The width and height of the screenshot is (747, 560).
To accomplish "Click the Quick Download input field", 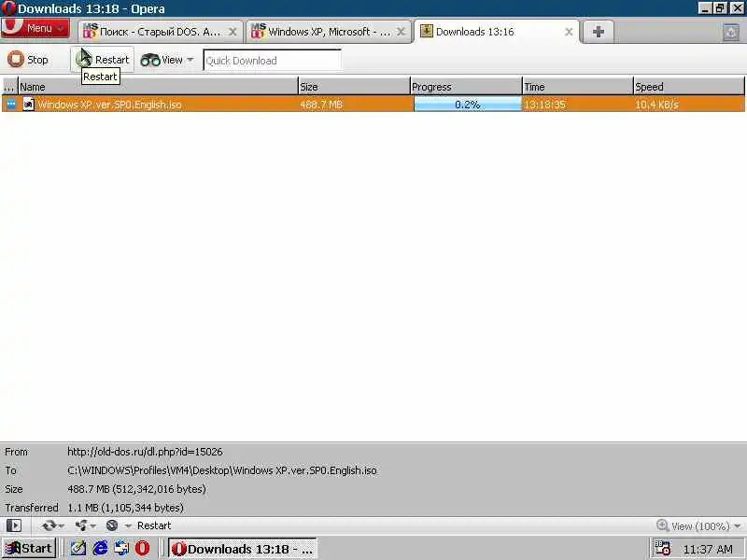I will pyautogui.click(x=272, y=61).
